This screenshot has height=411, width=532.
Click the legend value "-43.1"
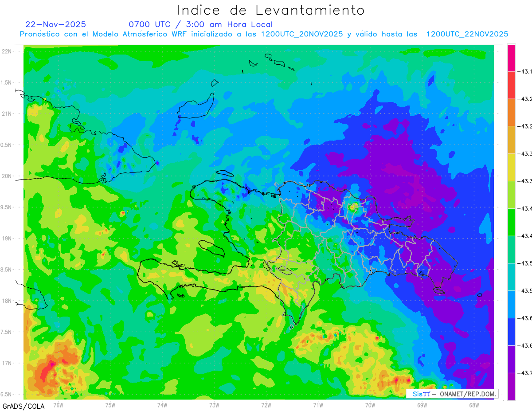[x=526, y=71]
